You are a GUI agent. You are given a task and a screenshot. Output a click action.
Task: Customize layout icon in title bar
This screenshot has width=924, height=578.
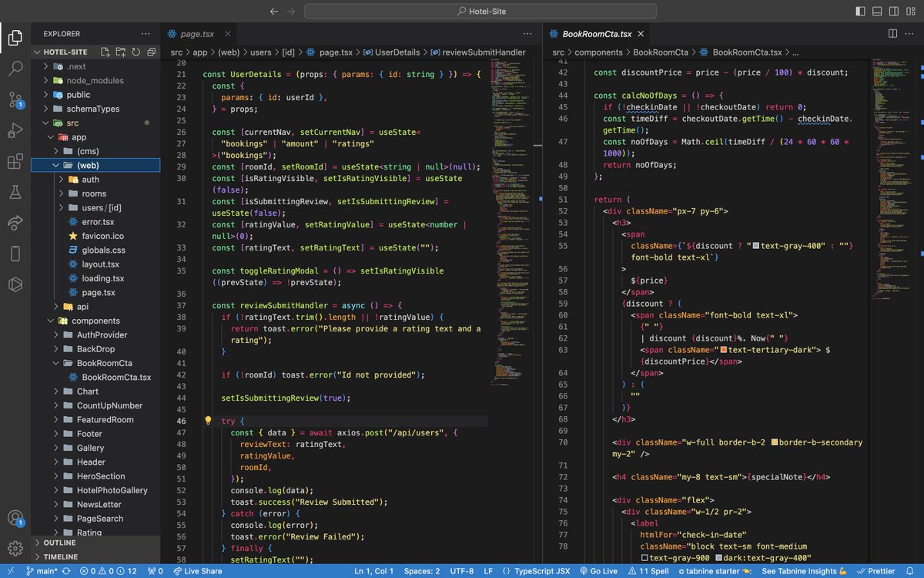(909, 12)
